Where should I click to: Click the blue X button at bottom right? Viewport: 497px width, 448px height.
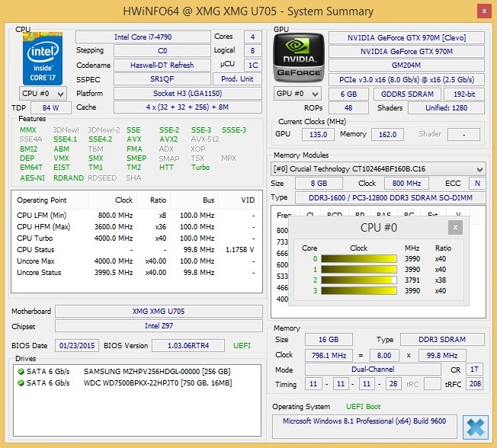pyautogui.click(x=476, y=427)
